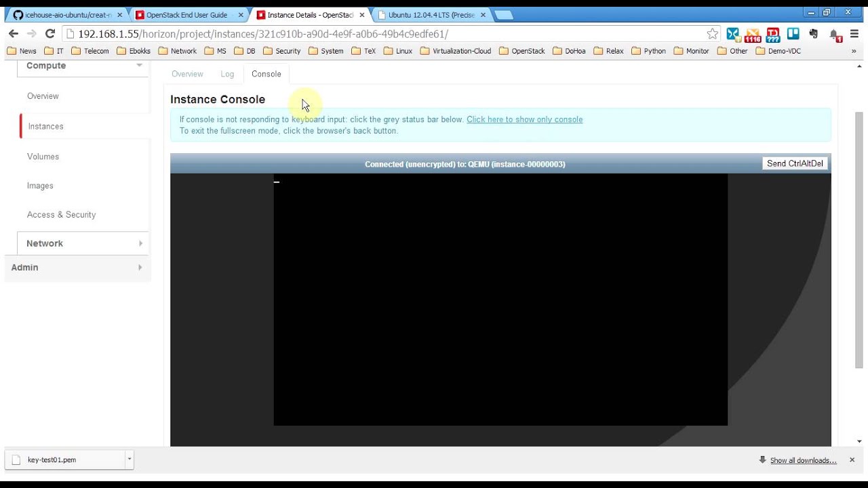Click inside the black console screen
The width and height of the screenshot is (868, 488).
(500, 300)
